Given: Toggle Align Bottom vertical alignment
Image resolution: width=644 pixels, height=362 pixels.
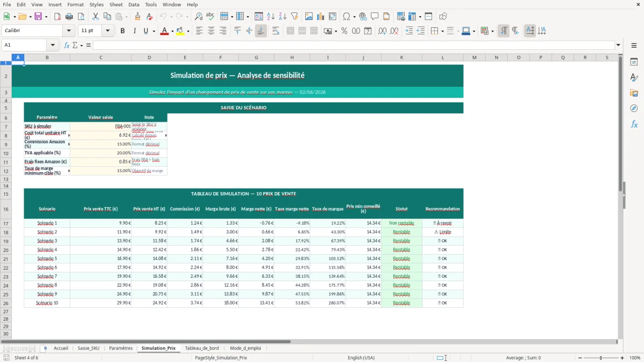Looking at the screenshot, I should tap(261, 31).
